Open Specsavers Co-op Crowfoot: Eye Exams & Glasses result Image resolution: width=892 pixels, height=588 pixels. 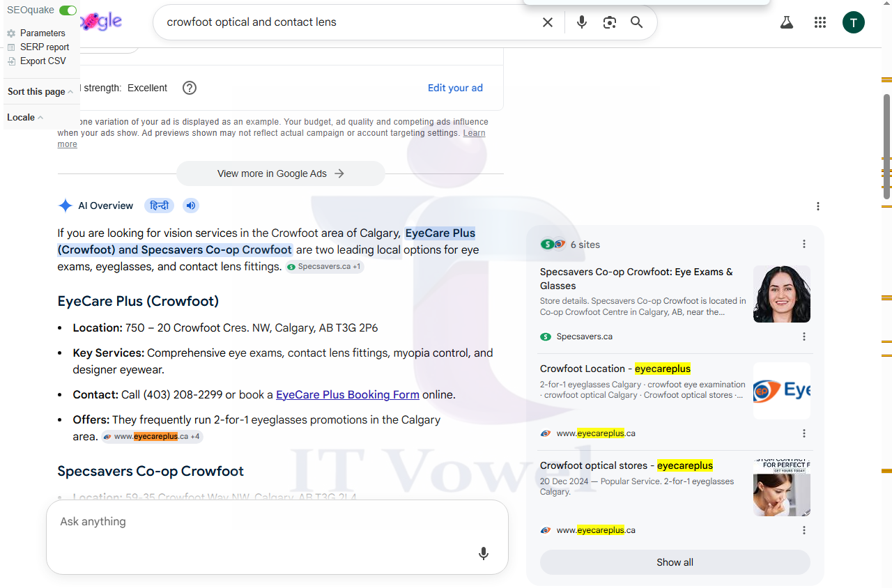point(636,279)
